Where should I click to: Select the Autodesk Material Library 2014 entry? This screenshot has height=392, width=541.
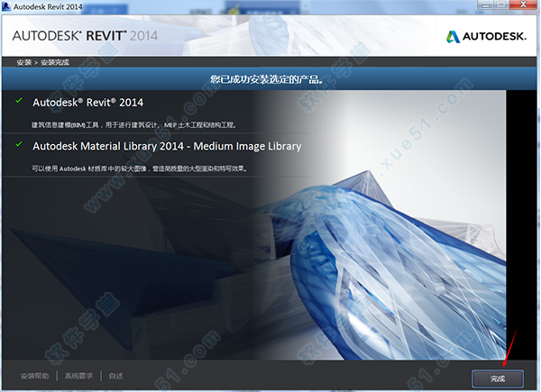click(x=167, y=146)
